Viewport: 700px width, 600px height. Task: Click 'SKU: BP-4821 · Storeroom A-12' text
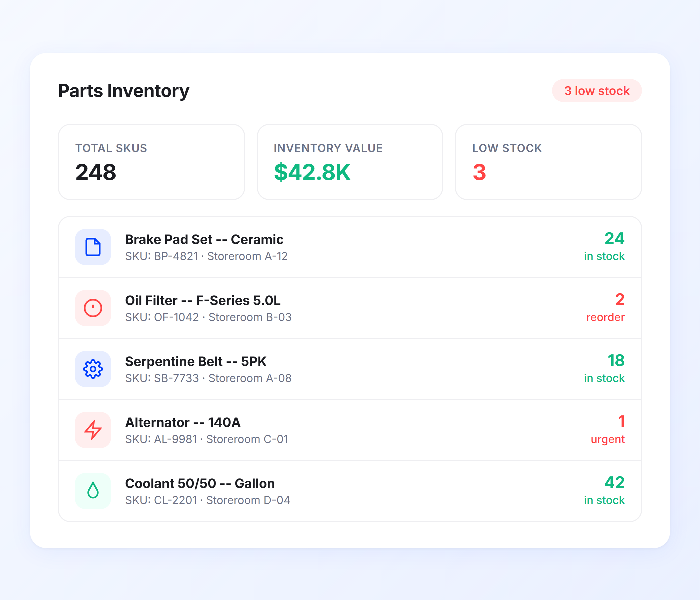click(x=206, y=256)
